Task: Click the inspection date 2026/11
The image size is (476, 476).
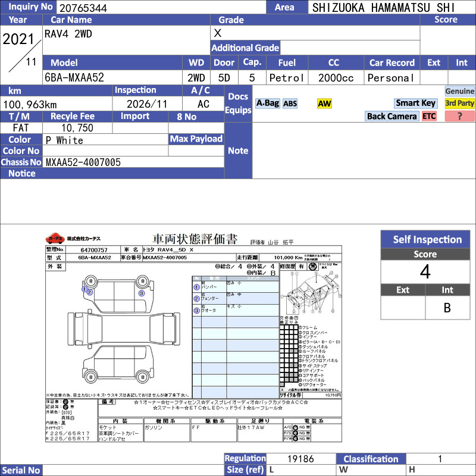Action: click(x=147, y=104)
